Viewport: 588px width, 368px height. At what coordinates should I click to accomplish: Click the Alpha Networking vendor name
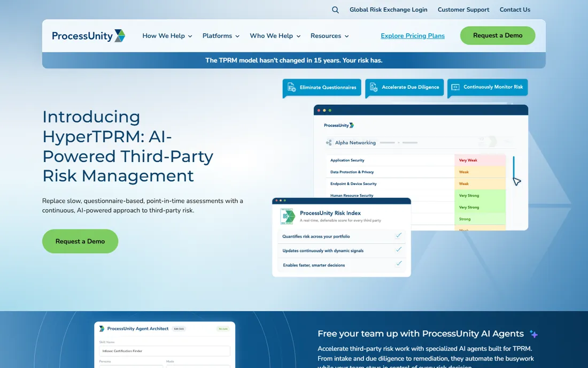pyautogui.click(x=355, y=143)
